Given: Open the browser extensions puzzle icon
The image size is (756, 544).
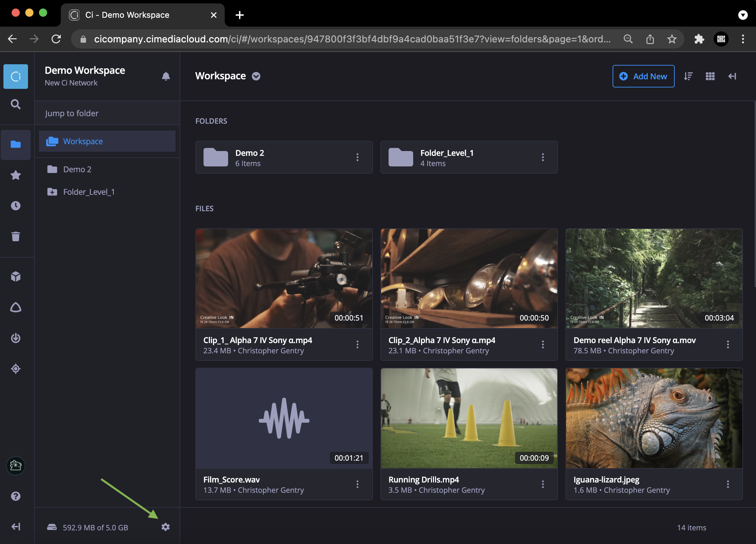Looking at the screenshot, I should point(699,39).
